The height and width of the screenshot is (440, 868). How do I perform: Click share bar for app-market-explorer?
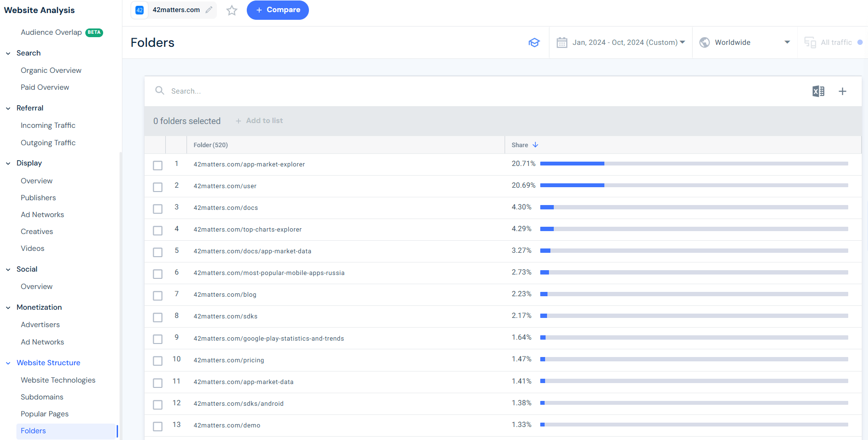(x=694, y=164)
